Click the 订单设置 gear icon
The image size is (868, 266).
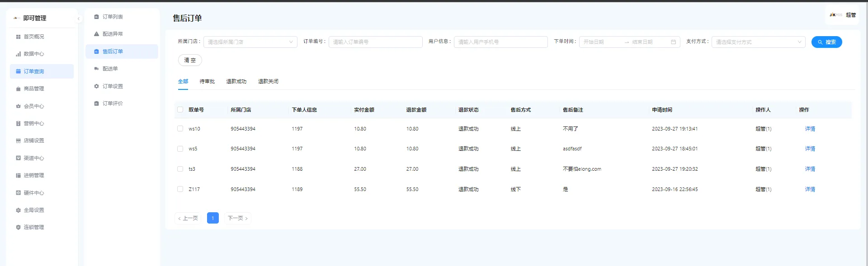pyautogui.click(x=96, y=86)
